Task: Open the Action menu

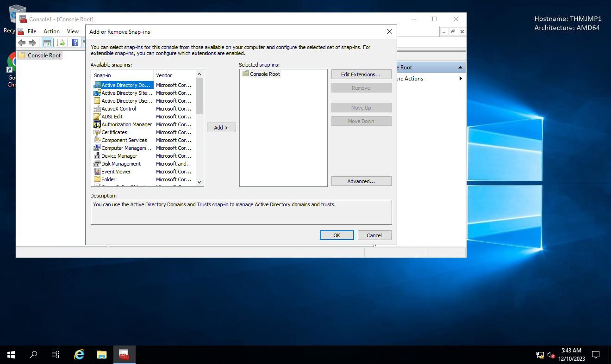Action: (51, 31)
